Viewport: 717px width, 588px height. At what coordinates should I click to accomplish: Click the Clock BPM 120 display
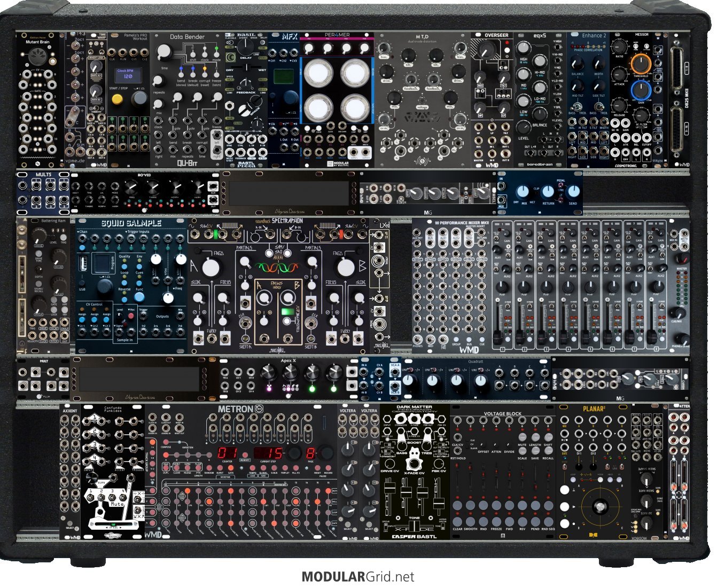[129, 74]
